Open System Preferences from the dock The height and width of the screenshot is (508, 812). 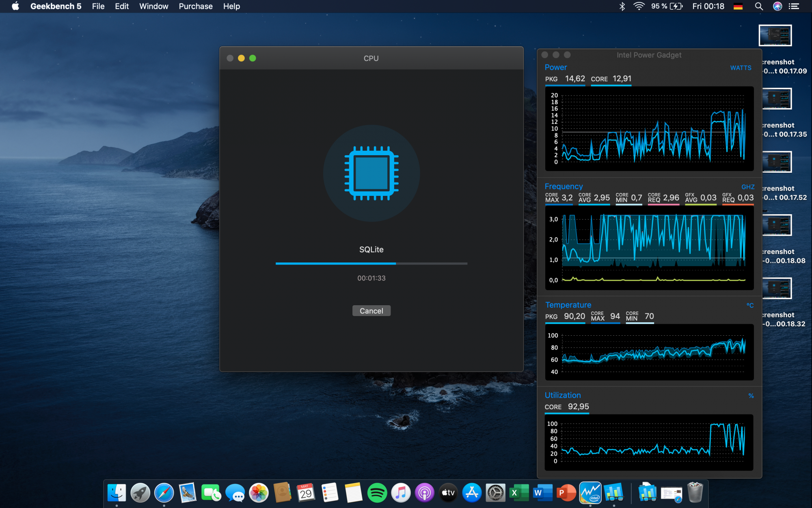click(x=495, y=493)
